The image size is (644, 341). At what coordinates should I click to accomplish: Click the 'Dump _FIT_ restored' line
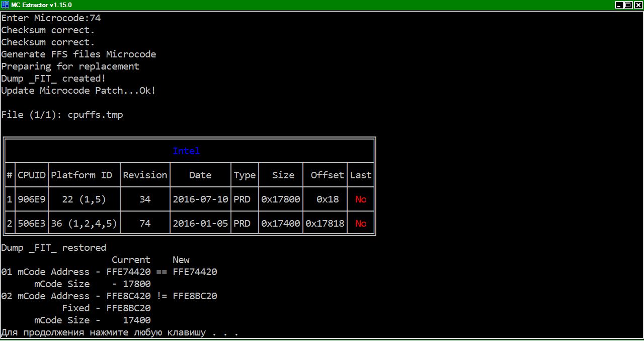tap(54, 248)
